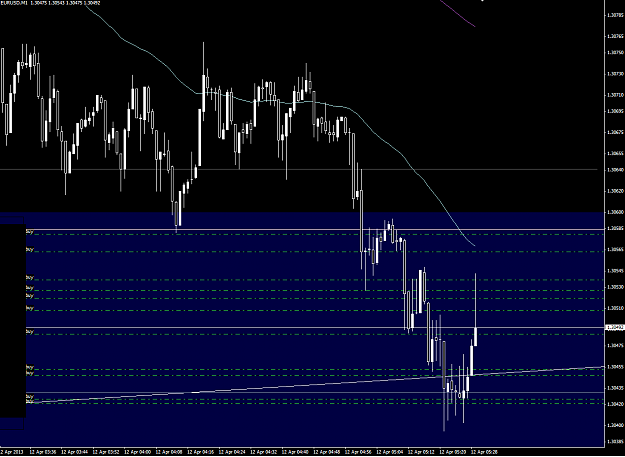Click the 12 Apr 04:08 time label

click(x=168, y=452)
